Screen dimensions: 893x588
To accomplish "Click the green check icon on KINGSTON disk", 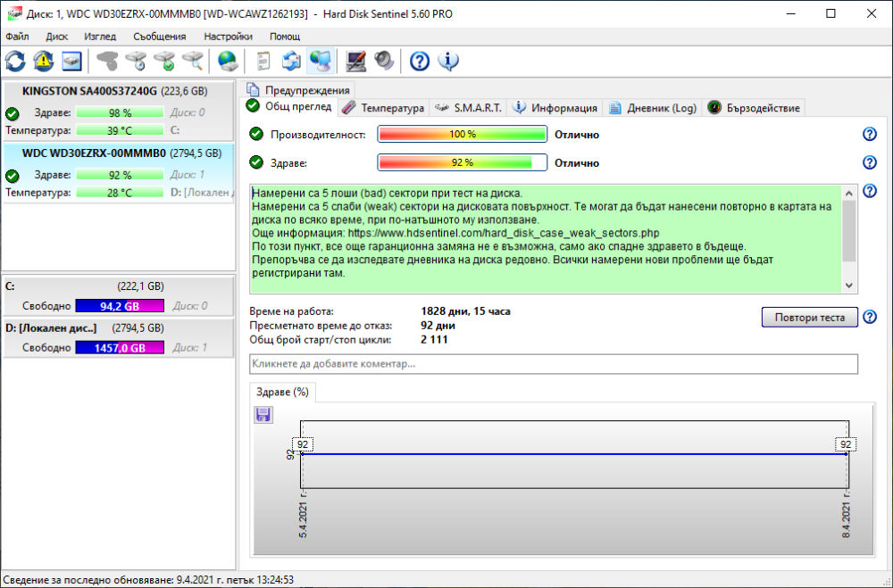I will pyautogui.click(x=12, y=114).
